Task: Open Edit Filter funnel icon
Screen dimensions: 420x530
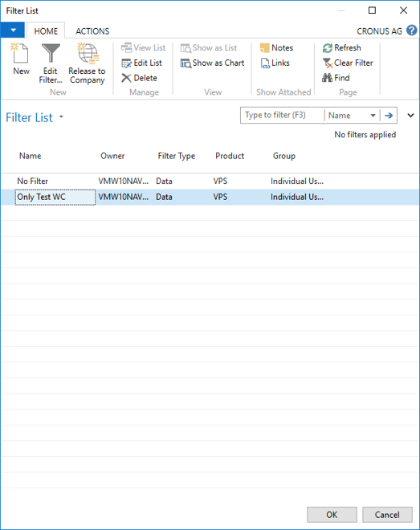Action: tap(51, 53)
